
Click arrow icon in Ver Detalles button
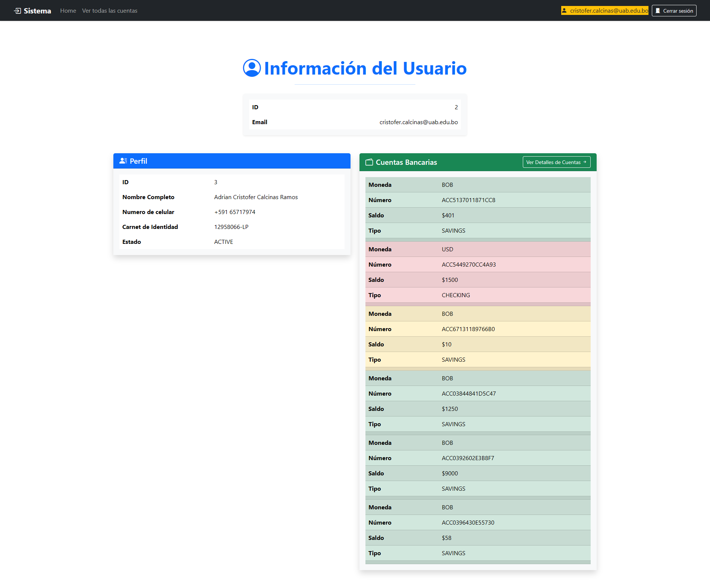585,162
